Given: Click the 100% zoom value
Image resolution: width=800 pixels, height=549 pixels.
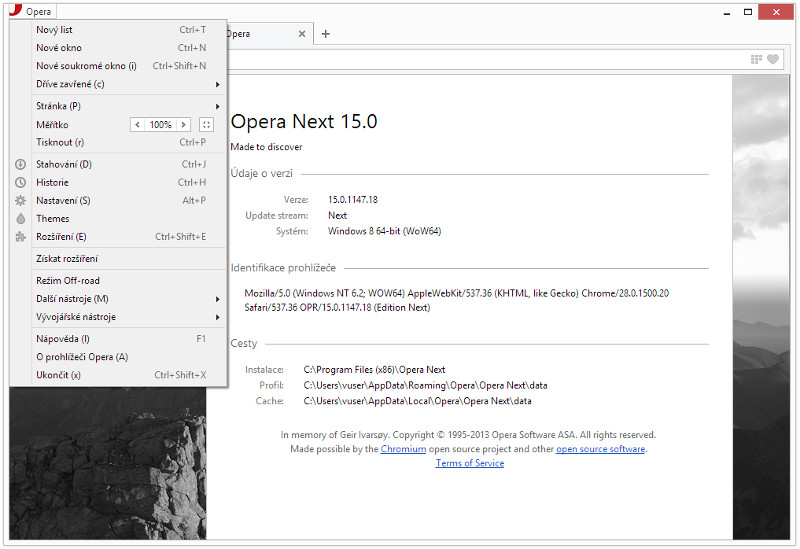Looking at the screenshot, I should [x=160, y=124].
